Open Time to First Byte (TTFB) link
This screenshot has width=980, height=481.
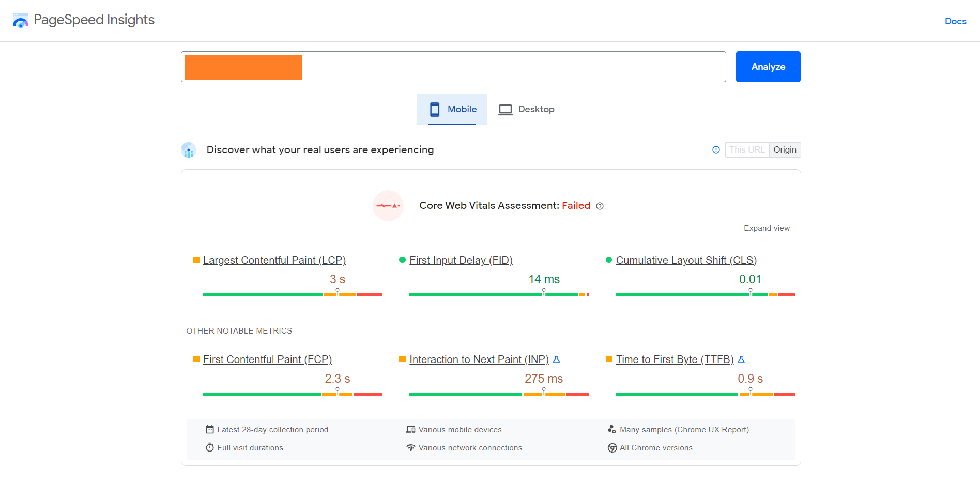(x=675, y=359)
